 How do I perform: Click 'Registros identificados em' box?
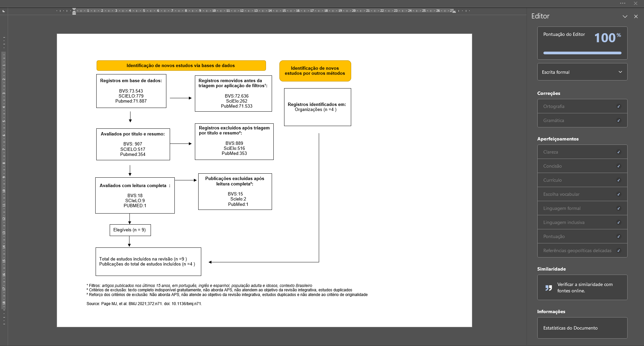point(317,107)
